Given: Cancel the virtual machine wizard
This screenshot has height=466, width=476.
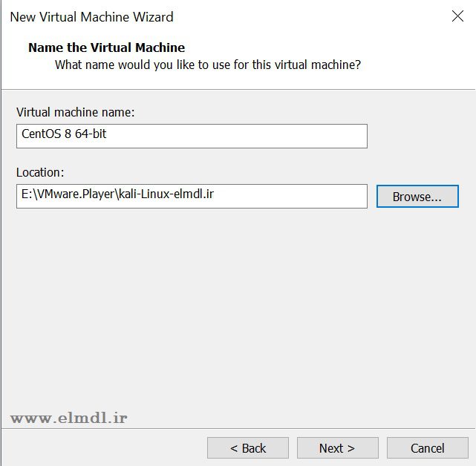Looking at the screenshot, I should tap(427, 448).
